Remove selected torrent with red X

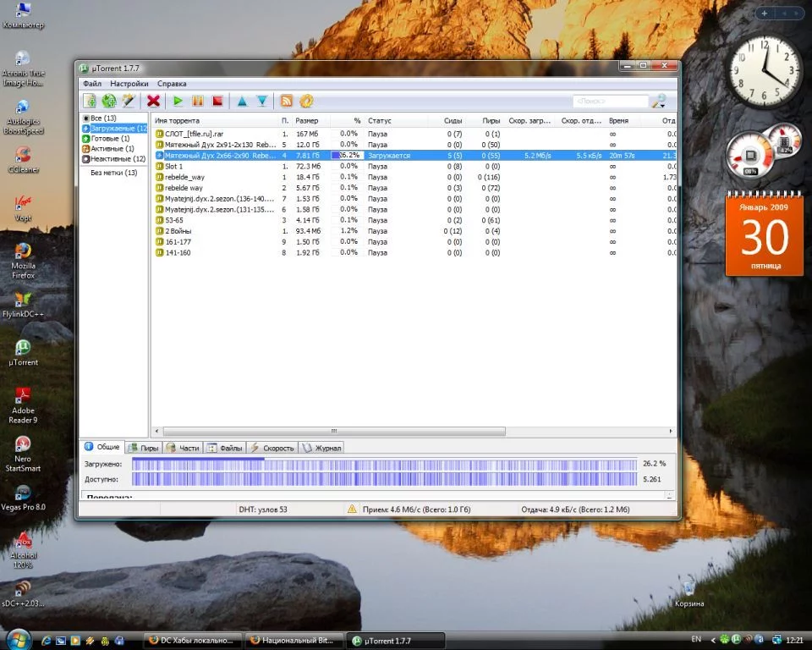(154, 101)
